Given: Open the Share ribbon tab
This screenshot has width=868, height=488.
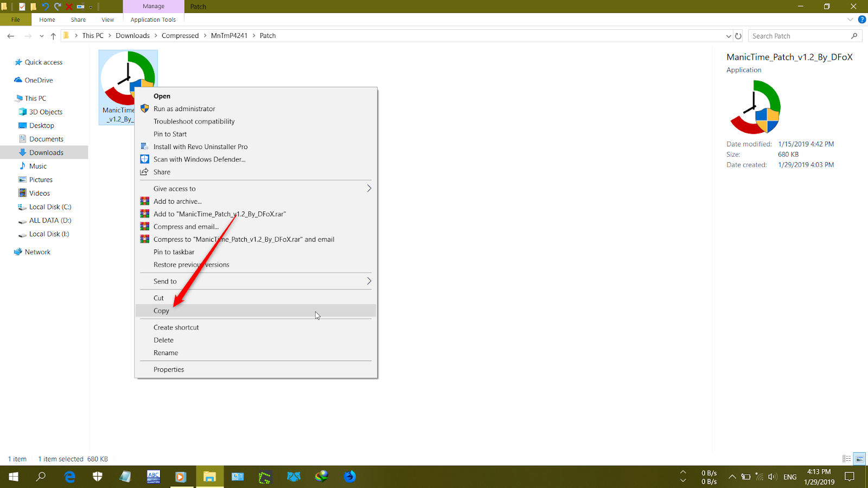Looking at the screenshot, I should 78,20.
